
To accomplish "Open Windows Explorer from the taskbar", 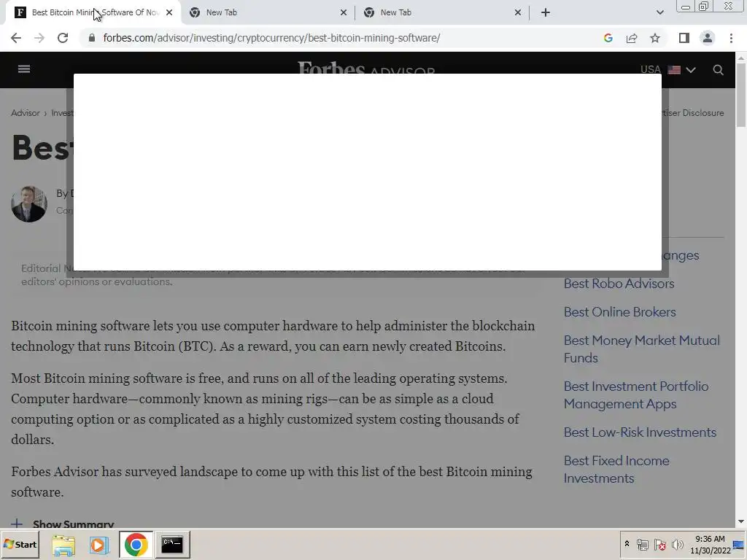I will click(63, 545).
